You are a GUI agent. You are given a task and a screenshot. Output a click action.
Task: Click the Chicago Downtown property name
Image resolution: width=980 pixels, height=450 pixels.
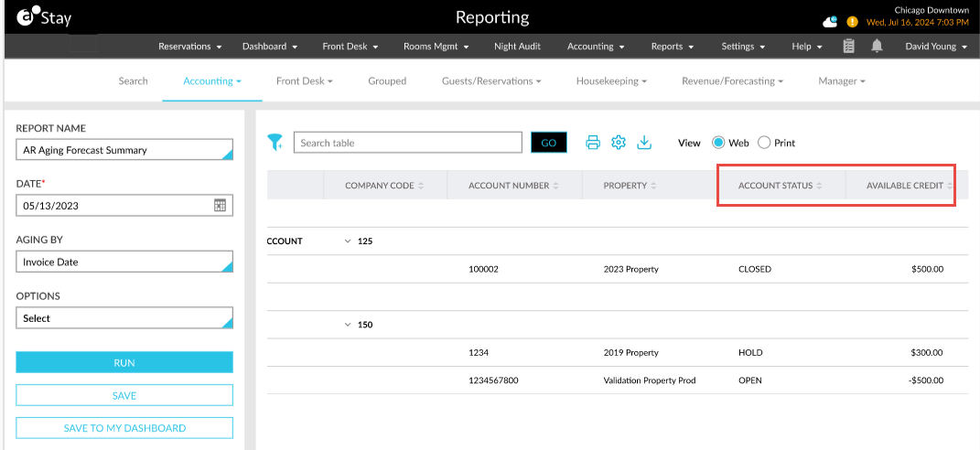pyautogui.click(x=932, y=11)
